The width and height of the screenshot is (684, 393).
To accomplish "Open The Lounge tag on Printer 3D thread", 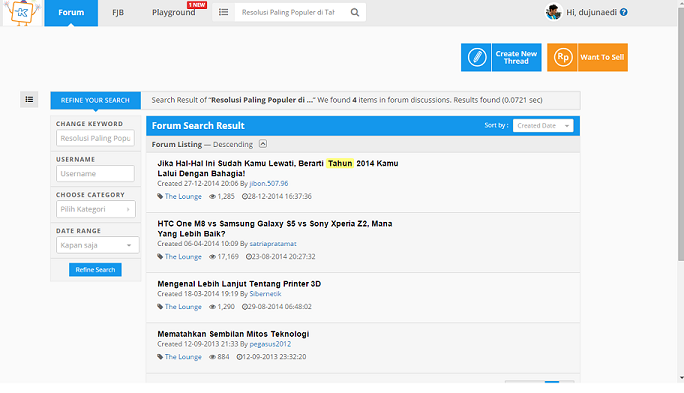I will [183, 307].
